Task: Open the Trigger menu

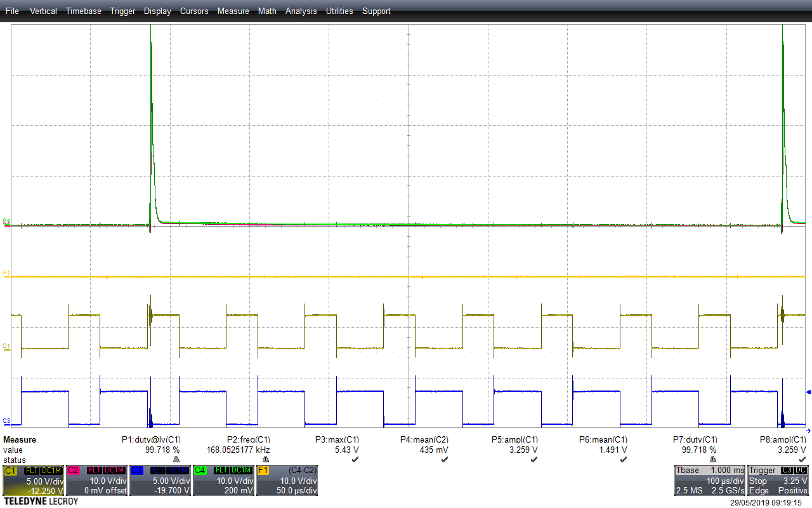Action: [x=122, y=11]
